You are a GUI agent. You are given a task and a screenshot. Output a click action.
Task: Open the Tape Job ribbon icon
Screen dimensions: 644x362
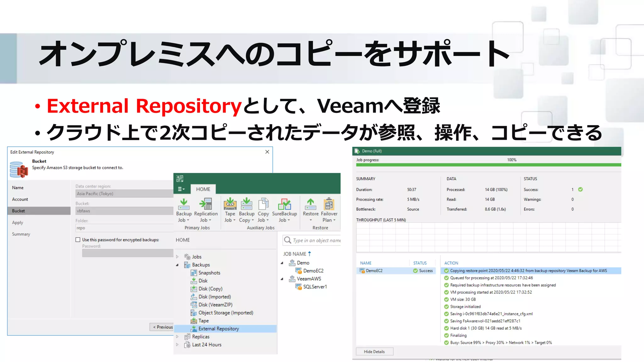click(230, 204)
